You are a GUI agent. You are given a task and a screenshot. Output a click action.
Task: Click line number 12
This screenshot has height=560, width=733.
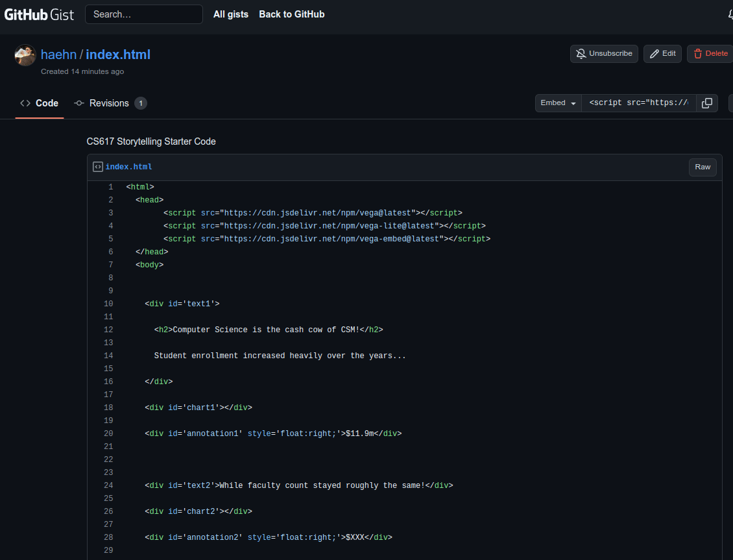click(108, 330)
